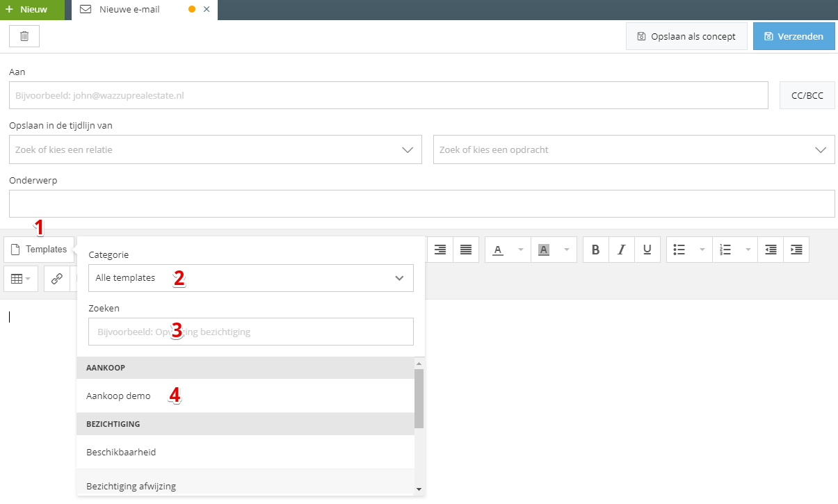This screenshot has height=504, width=838.
Task: Align text right
Action: tap(440, 250)
